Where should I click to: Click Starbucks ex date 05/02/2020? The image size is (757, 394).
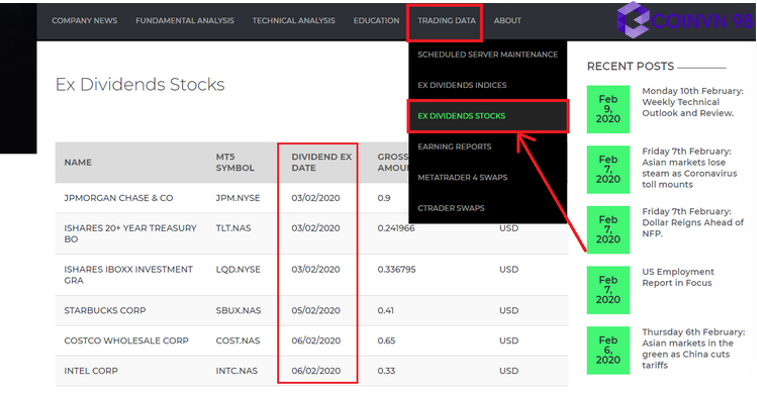[316, 310]
